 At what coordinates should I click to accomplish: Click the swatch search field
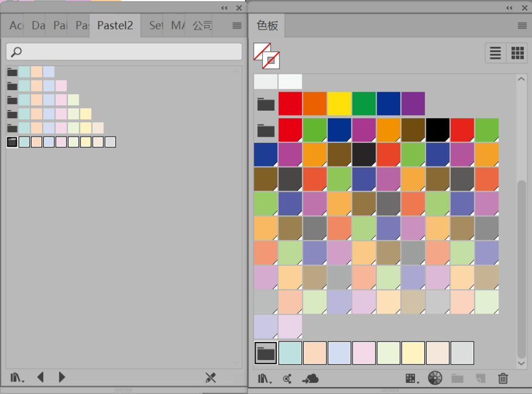click(x=124, y=51)
